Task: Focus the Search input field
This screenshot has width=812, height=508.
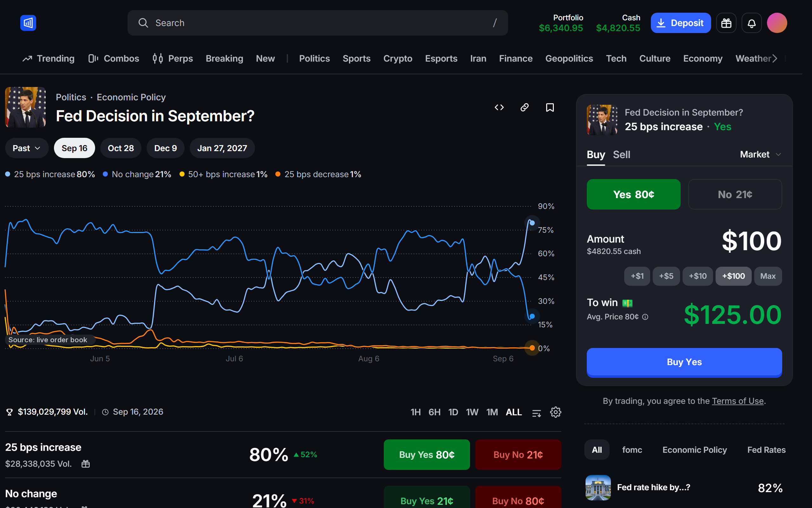Action: click(x=318, y=23)
